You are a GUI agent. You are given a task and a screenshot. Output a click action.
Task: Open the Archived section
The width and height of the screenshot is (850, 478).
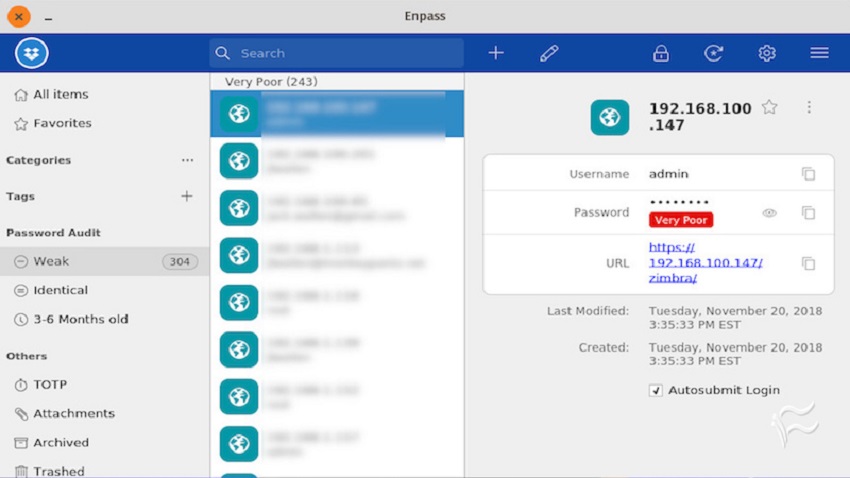(105, 443)
